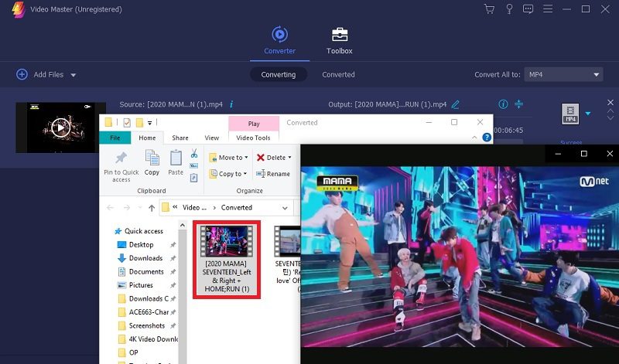Click the Forward navigation arrow in Explorer

point(126,208)
